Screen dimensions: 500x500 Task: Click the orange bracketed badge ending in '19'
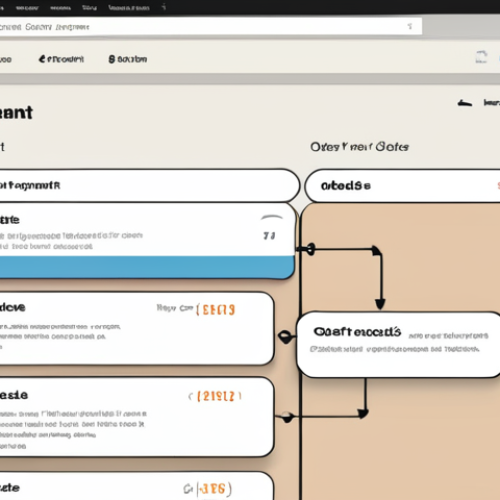[216, 310]
